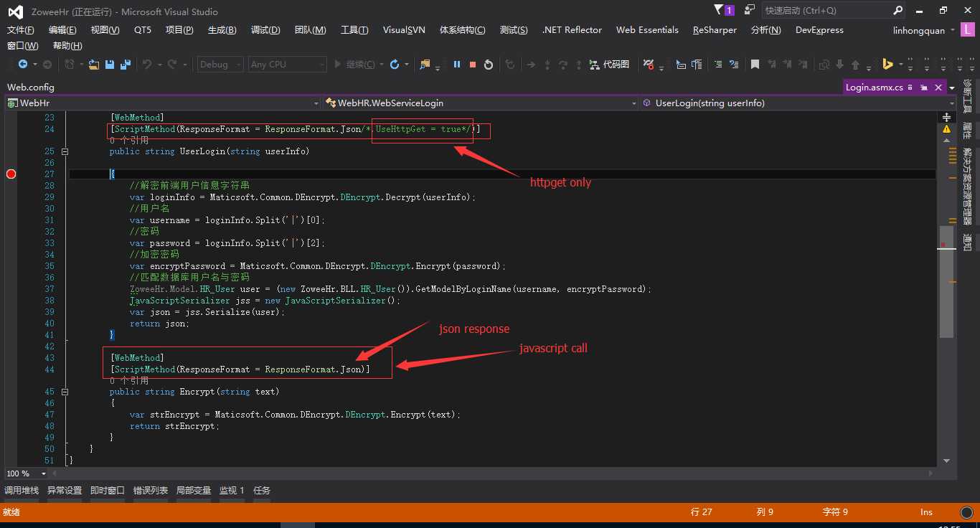The image size is (980, 528).
Task: Click the Quick Launch search magnifier
Action: [898, 11]
